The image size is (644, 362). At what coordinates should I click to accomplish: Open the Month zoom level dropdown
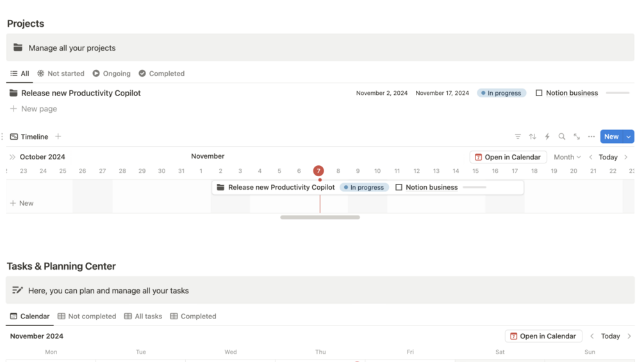pos(567,157)
